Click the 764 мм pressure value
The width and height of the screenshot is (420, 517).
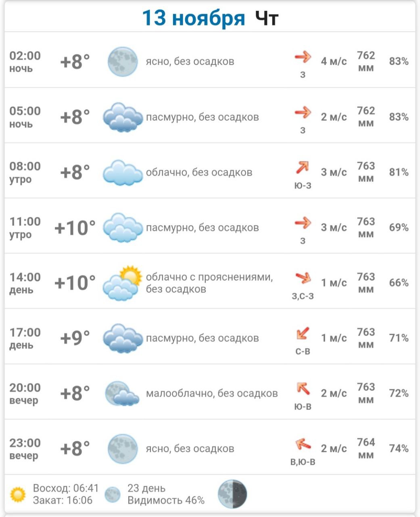tap(366, 448)
